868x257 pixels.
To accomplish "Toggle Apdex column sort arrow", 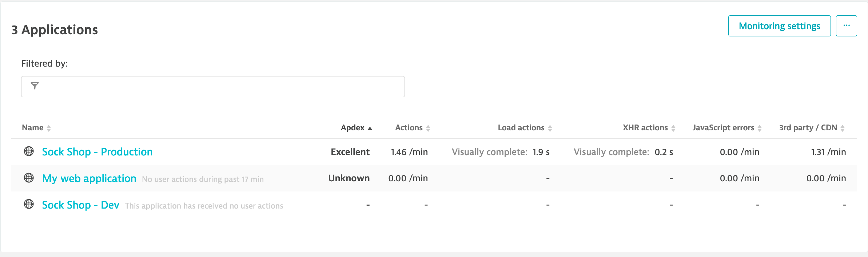I will (370, 128).
